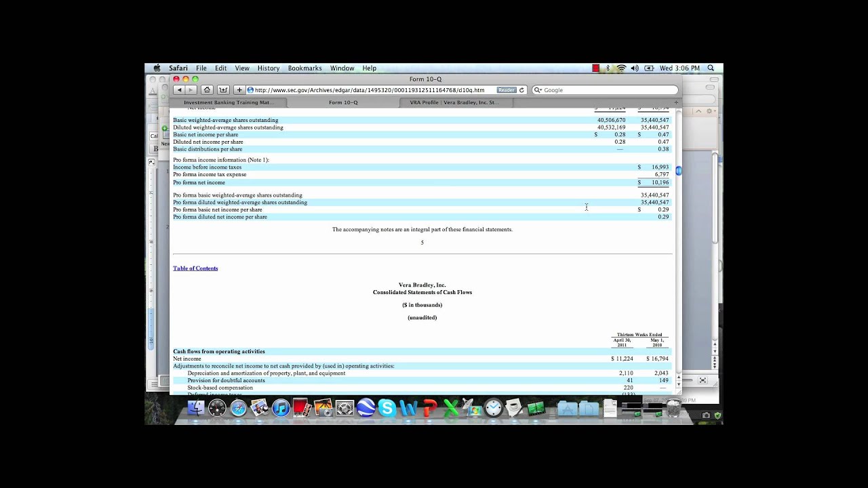This screenshot has height=488, width=868.
Task: Open the History menu
Action: point(269,68)
